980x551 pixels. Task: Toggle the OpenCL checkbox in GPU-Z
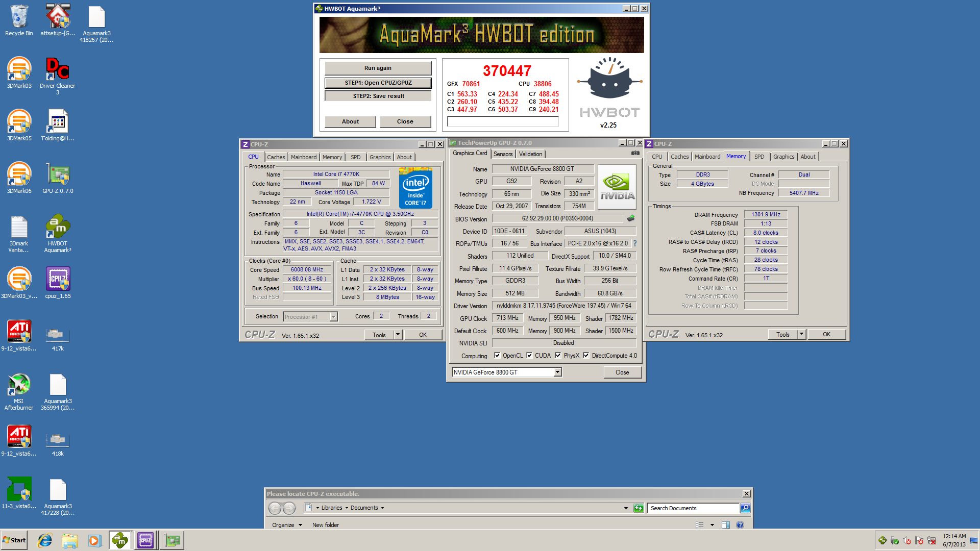(x=497, y=356)
